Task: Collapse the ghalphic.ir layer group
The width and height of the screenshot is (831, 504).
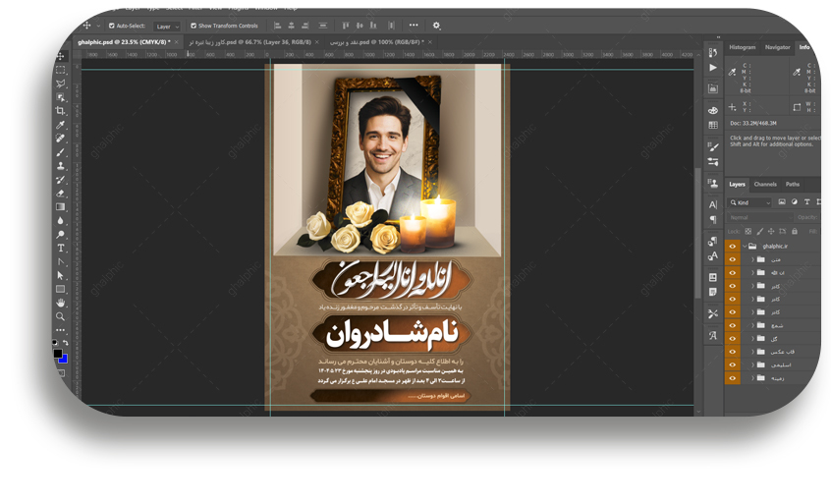Action: click(745, 247)
